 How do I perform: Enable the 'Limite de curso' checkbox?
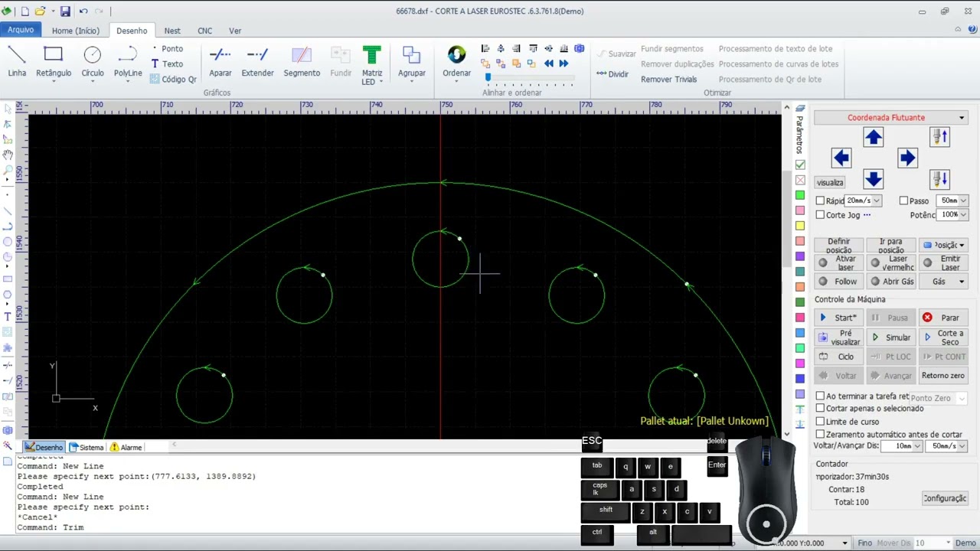click(x=820, y=422)
